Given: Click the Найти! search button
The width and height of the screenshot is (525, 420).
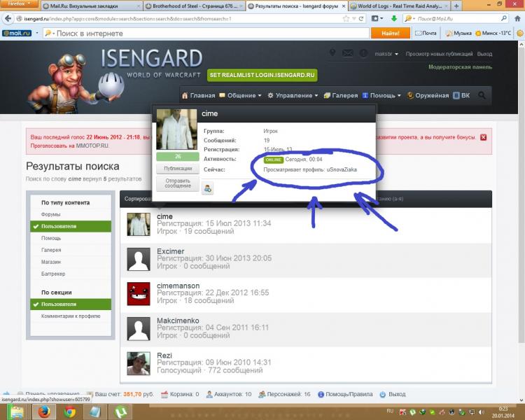Looking at the screenshot, I should coord(390,33).
